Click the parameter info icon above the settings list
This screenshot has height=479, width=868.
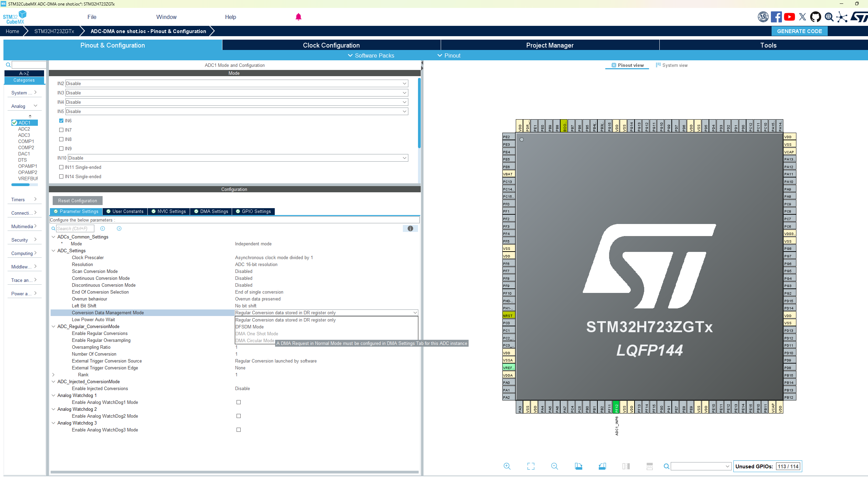tap(410, 228)
